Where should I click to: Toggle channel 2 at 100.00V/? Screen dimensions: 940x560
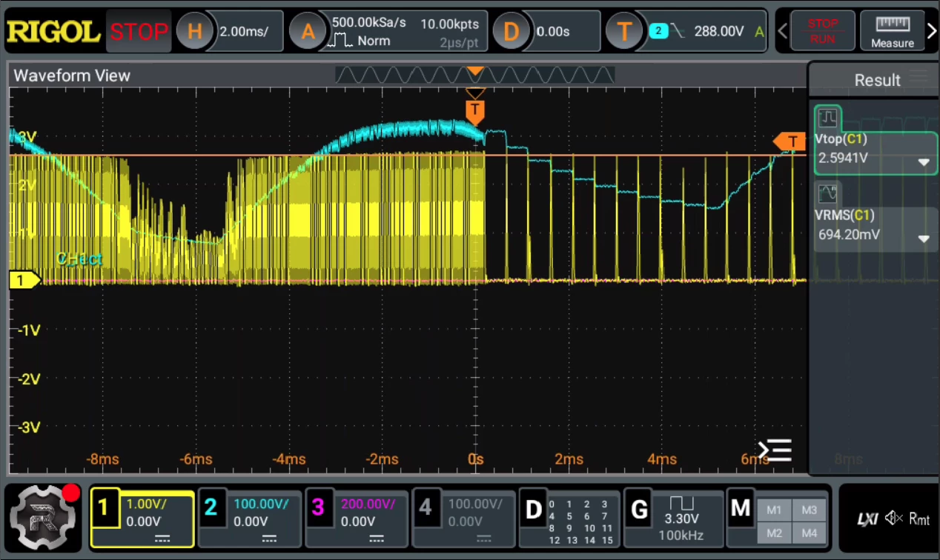click(249, 518)
